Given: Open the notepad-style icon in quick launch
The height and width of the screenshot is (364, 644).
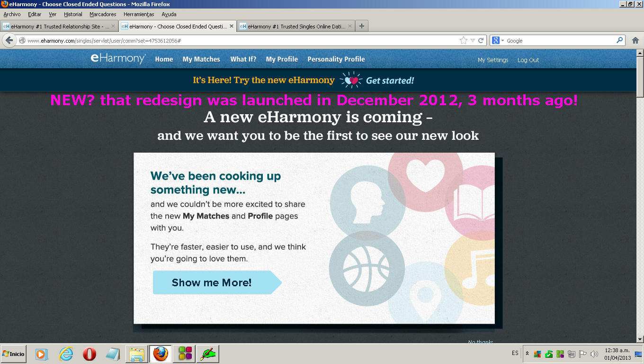Looking at the screenshot, I should click(112, 354).
